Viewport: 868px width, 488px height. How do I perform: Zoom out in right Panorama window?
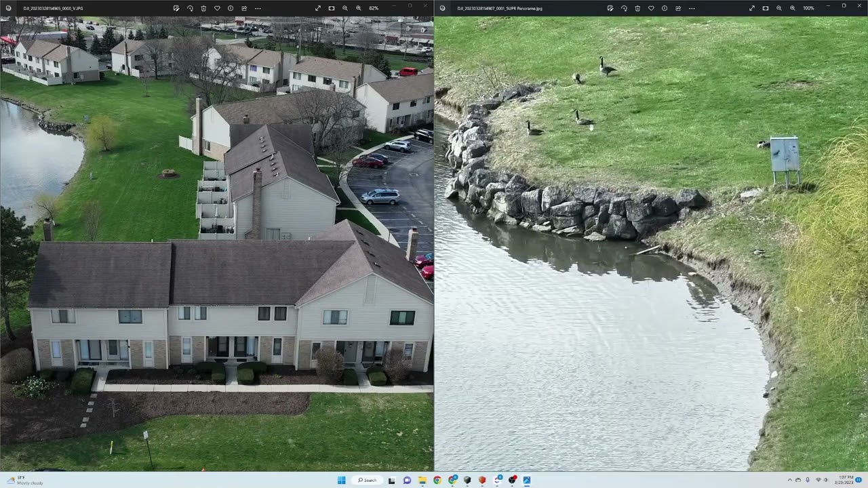pos(779,8)
